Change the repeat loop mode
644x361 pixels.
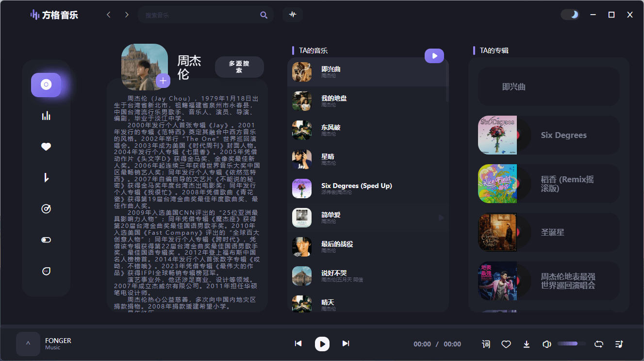[599, 344]
